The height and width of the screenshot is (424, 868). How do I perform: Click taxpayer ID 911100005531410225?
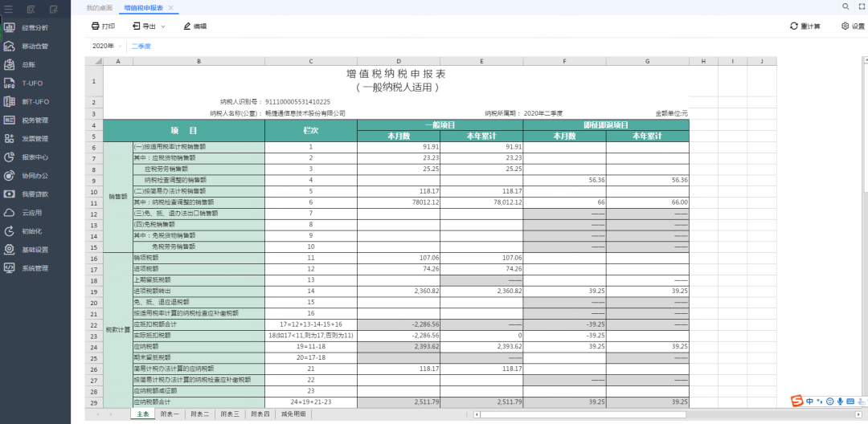(298, 102)
